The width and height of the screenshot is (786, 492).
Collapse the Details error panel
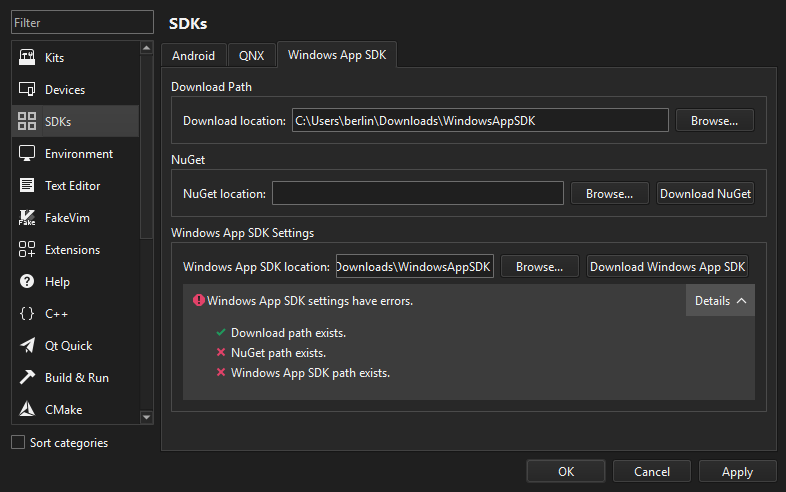pos(720,301)
